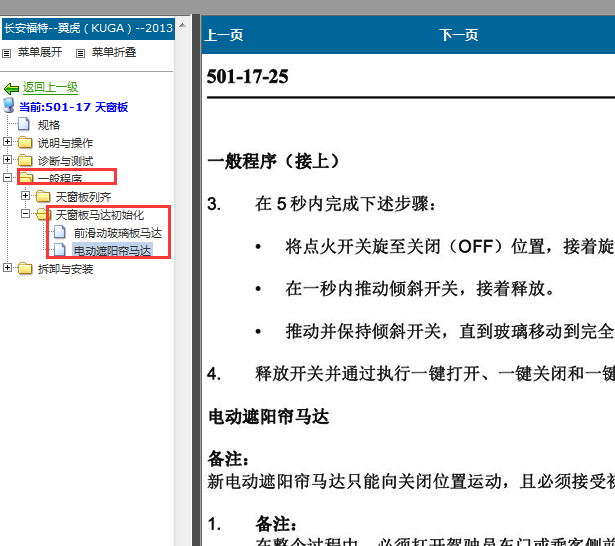This screenshot has height=546, width=615.
Task: Click the sidebar scroll up arrow
Action: [182, 25]
